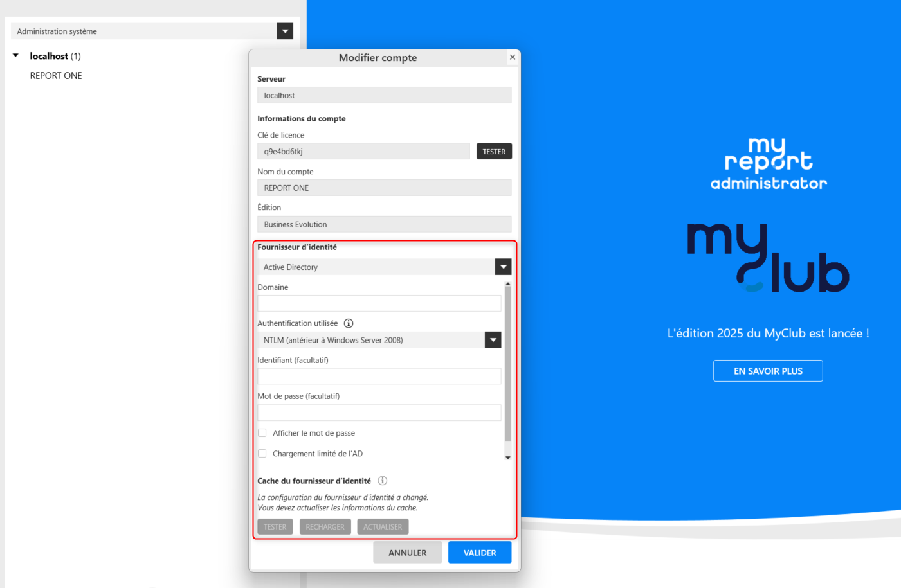Click the ACTUALISER cache button
This screenshot has width=901, height=588.
coord(383,527)
